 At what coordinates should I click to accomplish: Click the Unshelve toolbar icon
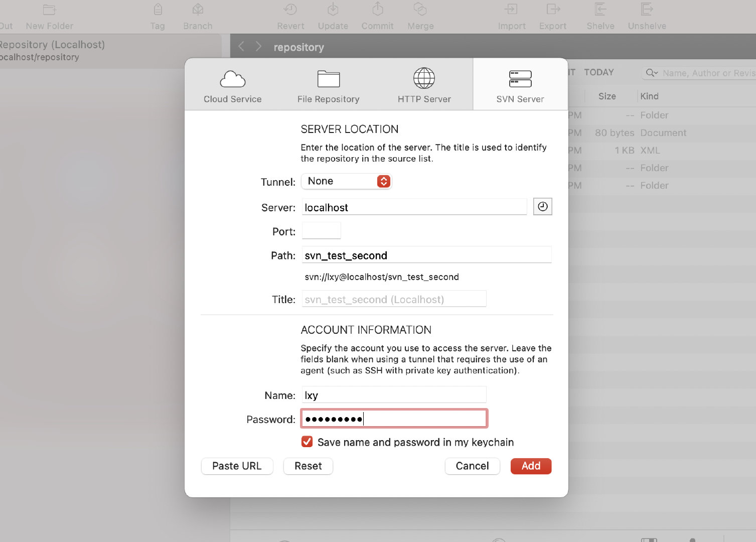coord(647,10)
